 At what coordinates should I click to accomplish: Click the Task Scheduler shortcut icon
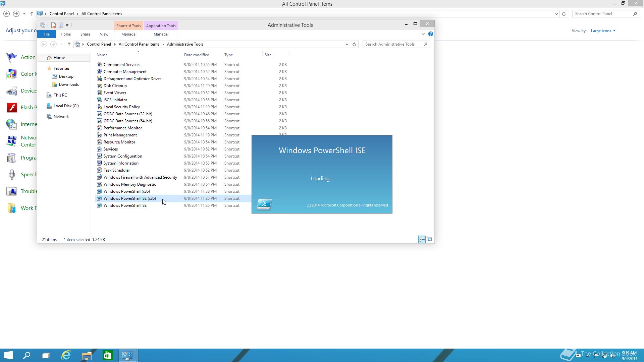click(99, 170)
